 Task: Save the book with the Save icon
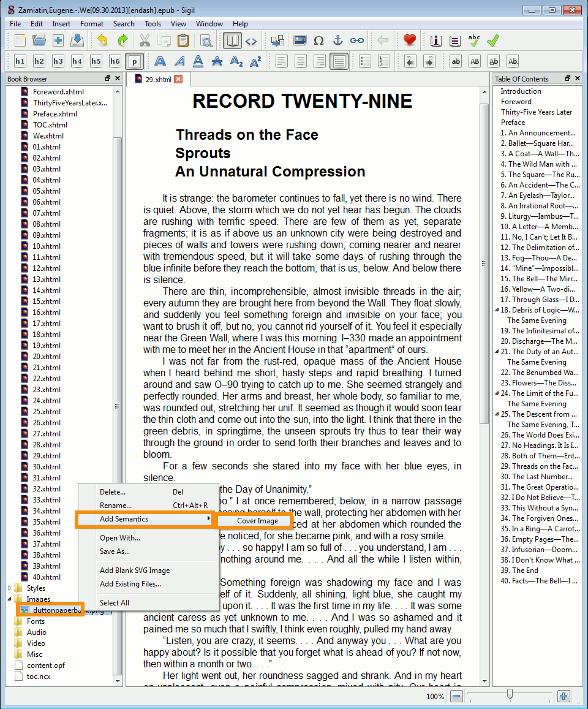coord(77,40)
